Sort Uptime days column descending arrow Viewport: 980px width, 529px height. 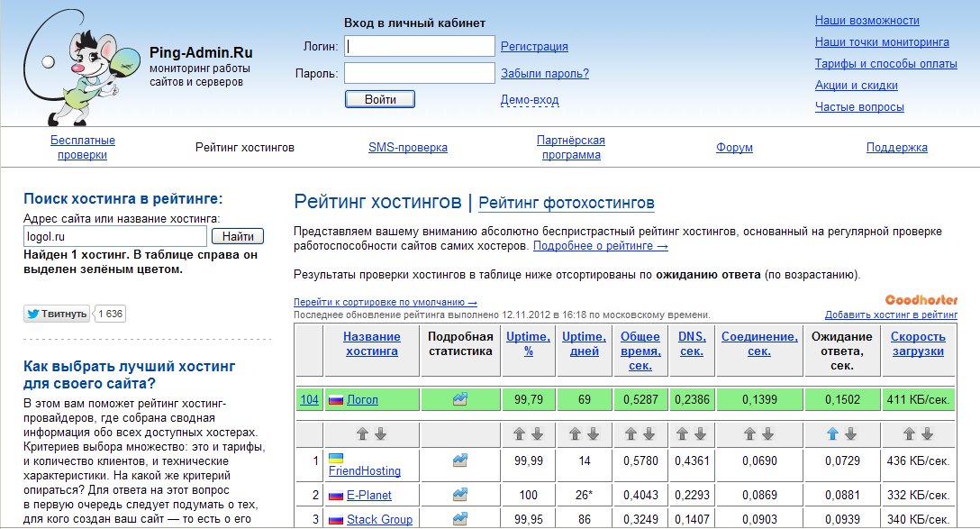593,433
